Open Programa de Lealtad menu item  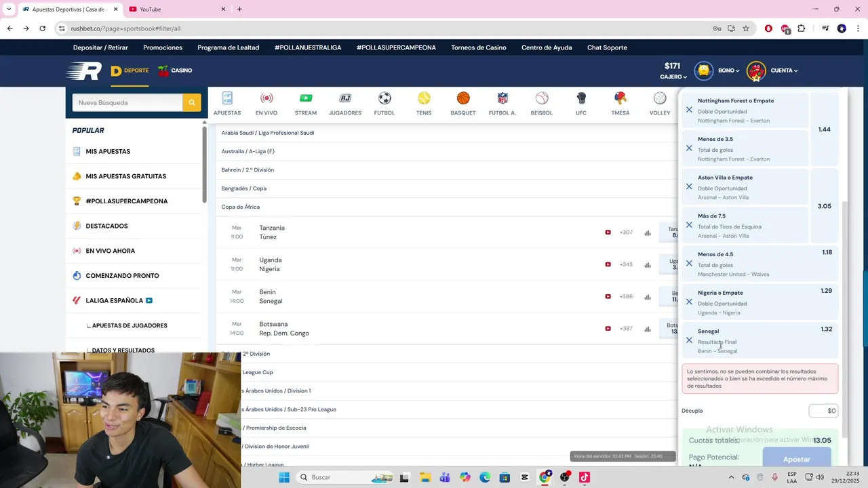point(229,47)
